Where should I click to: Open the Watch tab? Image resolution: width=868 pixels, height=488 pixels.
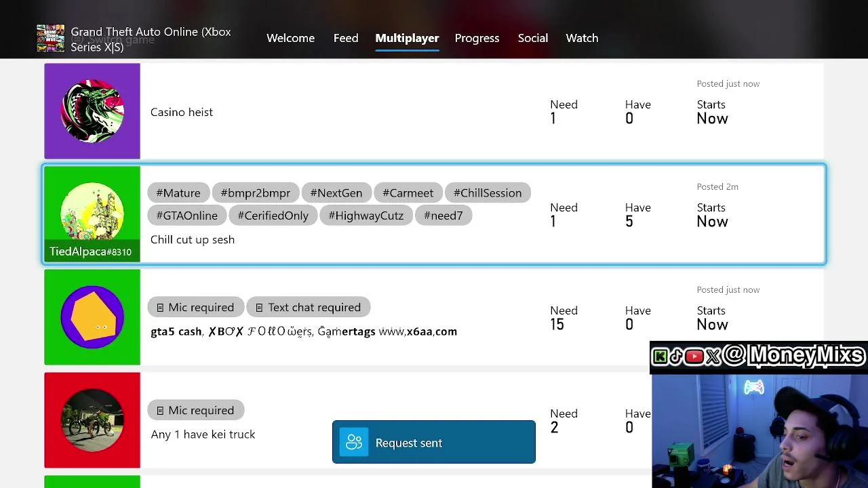[582, 38]
